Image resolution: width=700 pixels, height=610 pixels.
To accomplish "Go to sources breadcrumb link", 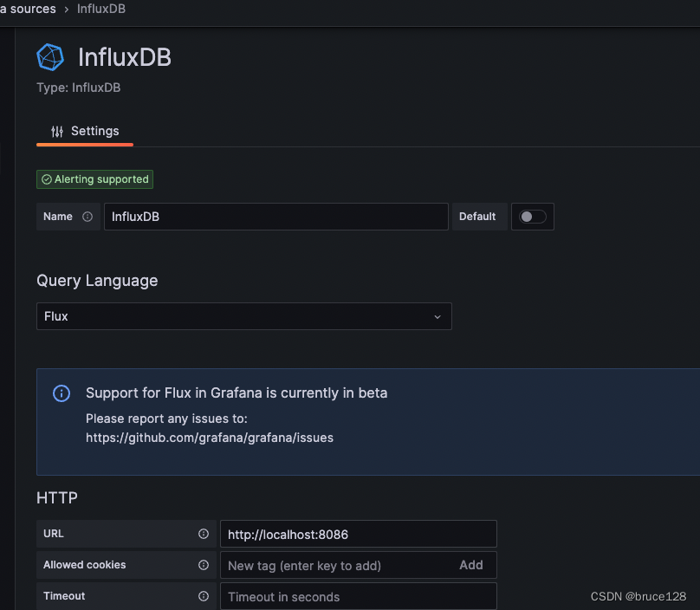I will pyautogui.click(x=28, y=9).
